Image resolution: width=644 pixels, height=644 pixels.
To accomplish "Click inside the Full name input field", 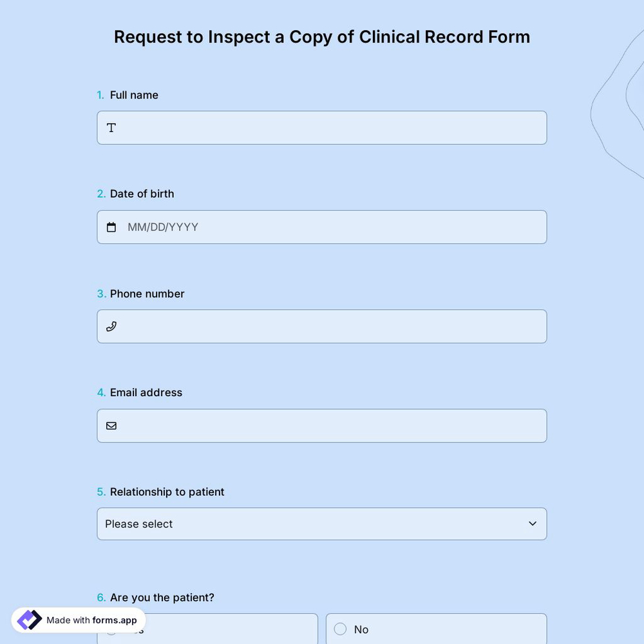I will [322, 128].
